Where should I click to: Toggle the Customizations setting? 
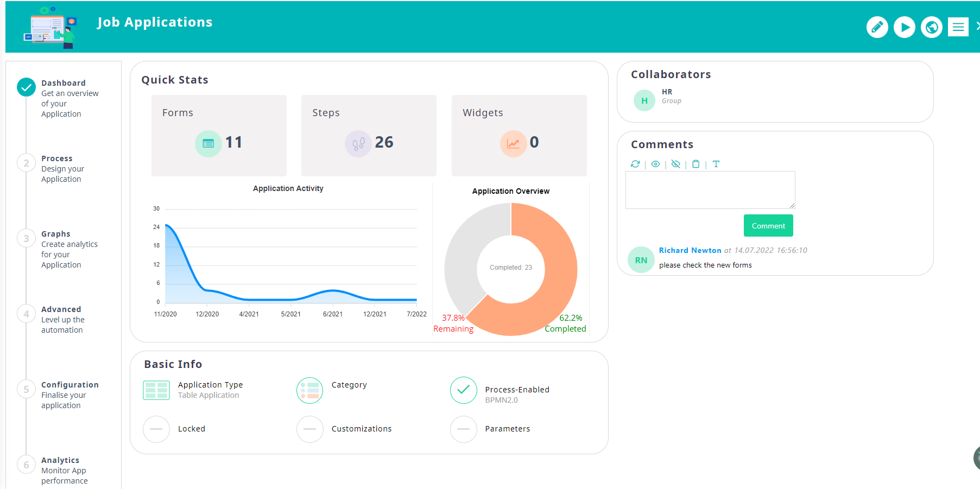(x=309, y=429)
